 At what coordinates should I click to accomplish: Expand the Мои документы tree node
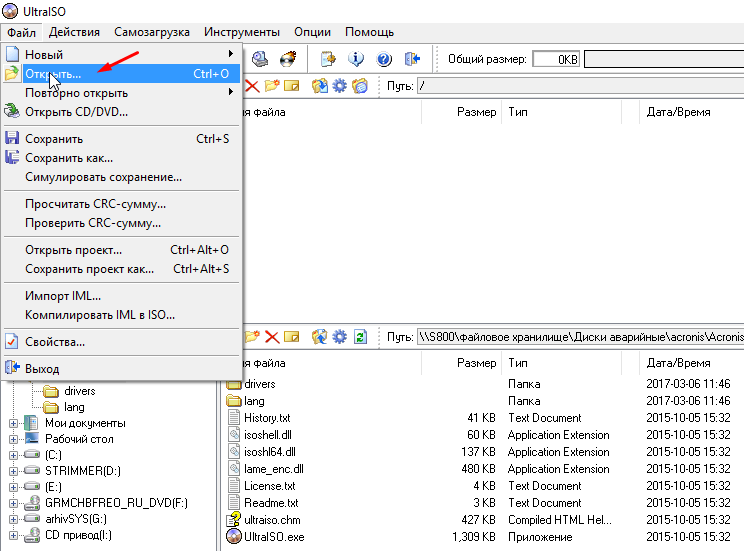(13, 423)
